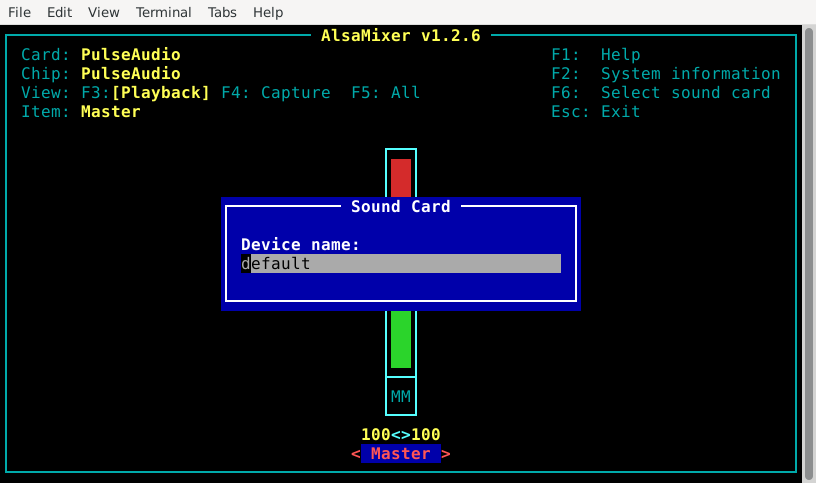Open the View menu
The image size is (816, 483).
pyautogui.click(x=104, y=12)
